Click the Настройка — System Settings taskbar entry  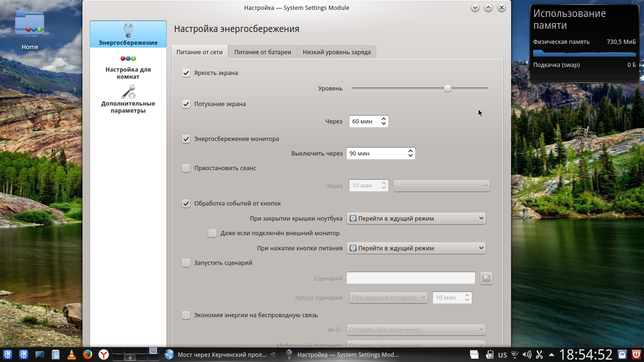tap(343, 354)
